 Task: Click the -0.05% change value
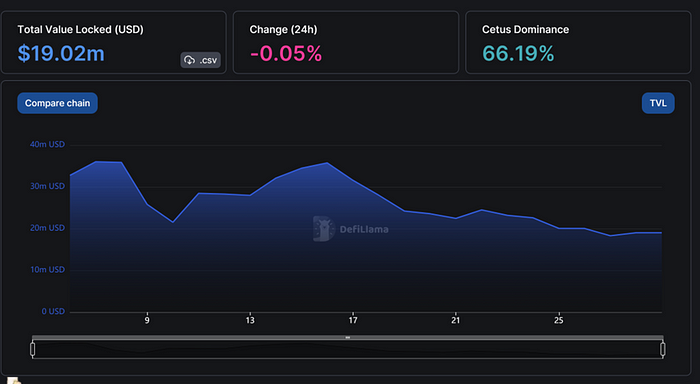point(286,54)
